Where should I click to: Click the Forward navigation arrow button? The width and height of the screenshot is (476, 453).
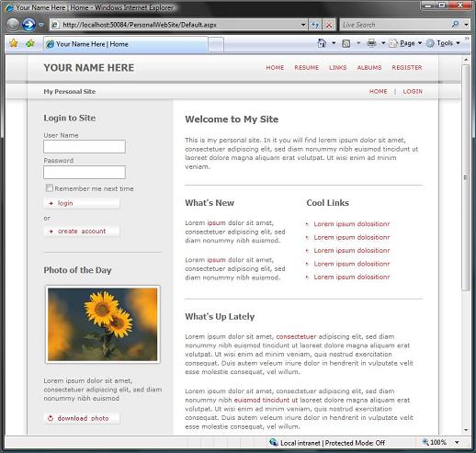point(28,25)
